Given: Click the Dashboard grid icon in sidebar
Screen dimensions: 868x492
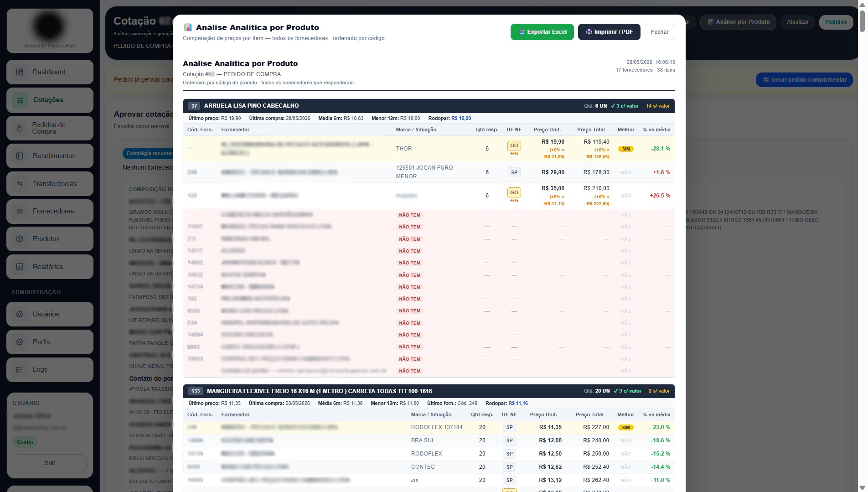Looking at the screenshot, I should click(20, 72).
